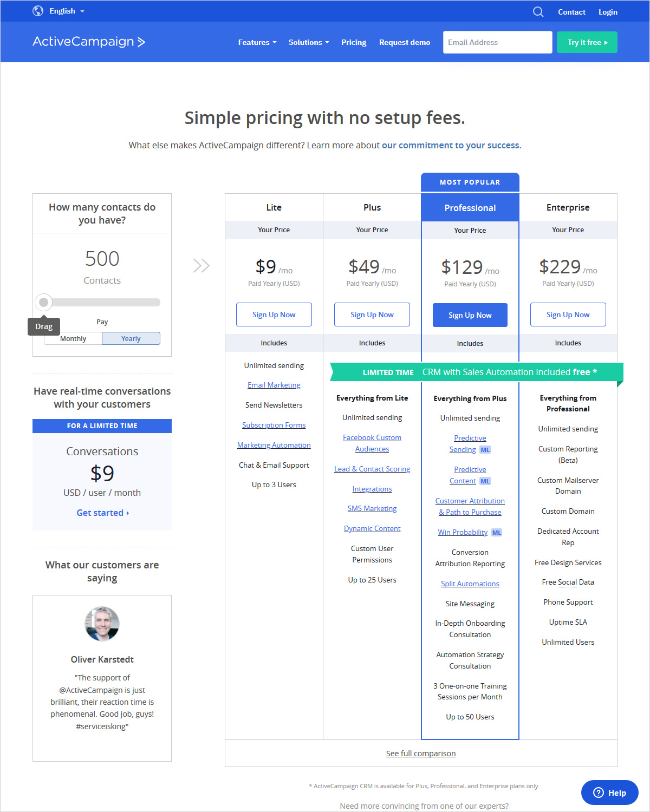This screenshot has width=650, height=812.
Task: Expand the Features menu
Action: click(x=257, y=42)
